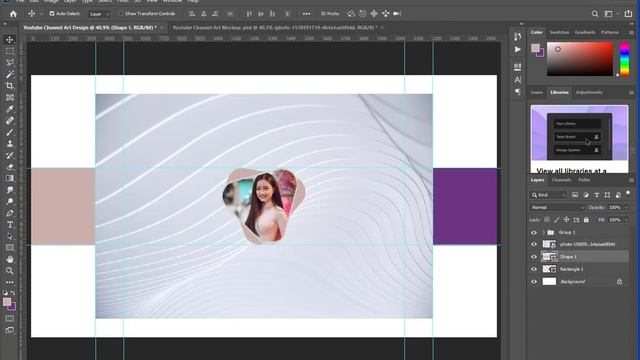This screenshot has width=640, height=360.
Task: Click align left edges icon
Action: click(x=192, y=14)
